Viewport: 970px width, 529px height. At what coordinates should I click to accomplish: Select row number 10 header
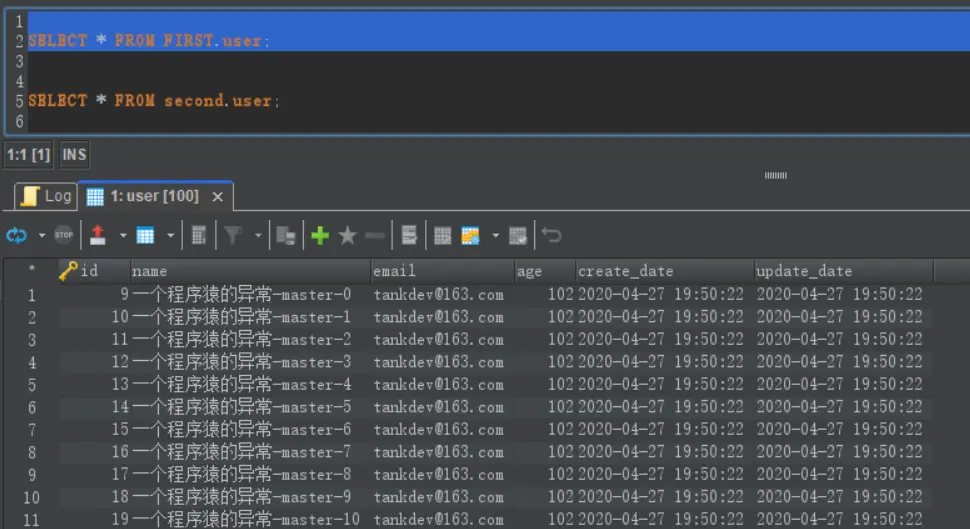pos(32,497)
